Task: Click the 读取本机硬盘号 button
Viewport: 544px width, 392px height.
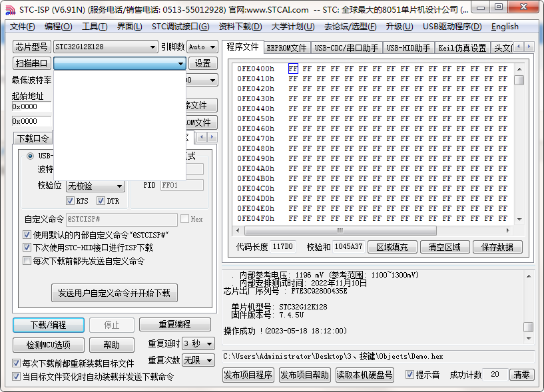Action: tap(365, 375)
